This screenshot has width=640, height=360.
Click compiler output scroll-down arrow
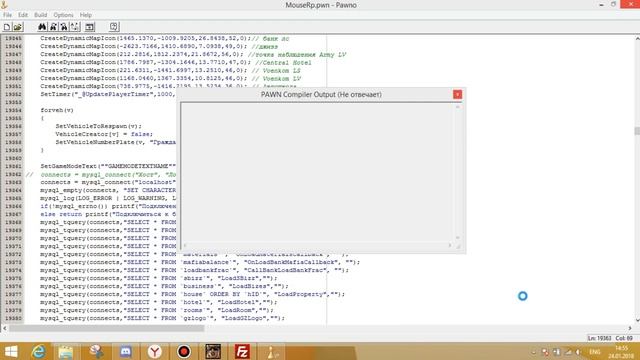point(458,238)
